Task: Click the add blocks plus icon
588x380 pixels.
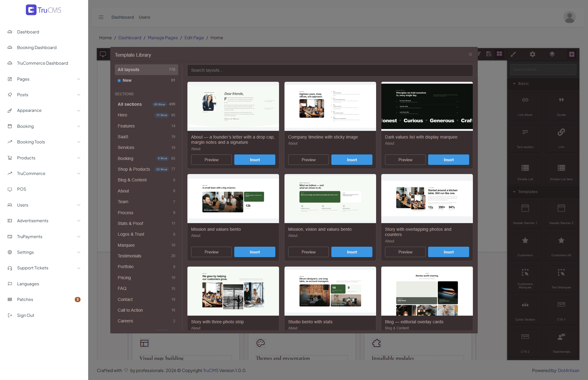Action: click(x=571, y=54)
